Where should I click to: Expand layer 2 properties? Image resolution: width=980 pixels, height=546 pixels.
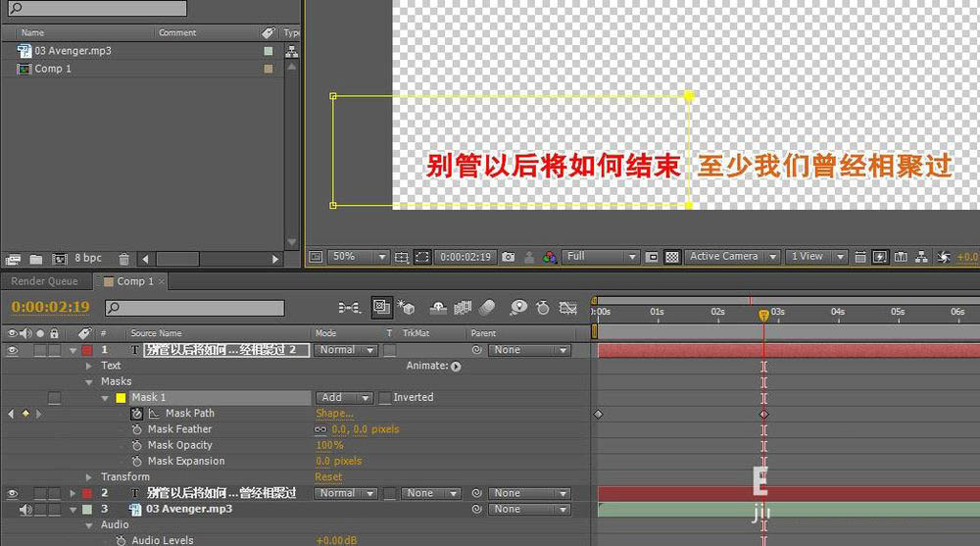point(73,493)
